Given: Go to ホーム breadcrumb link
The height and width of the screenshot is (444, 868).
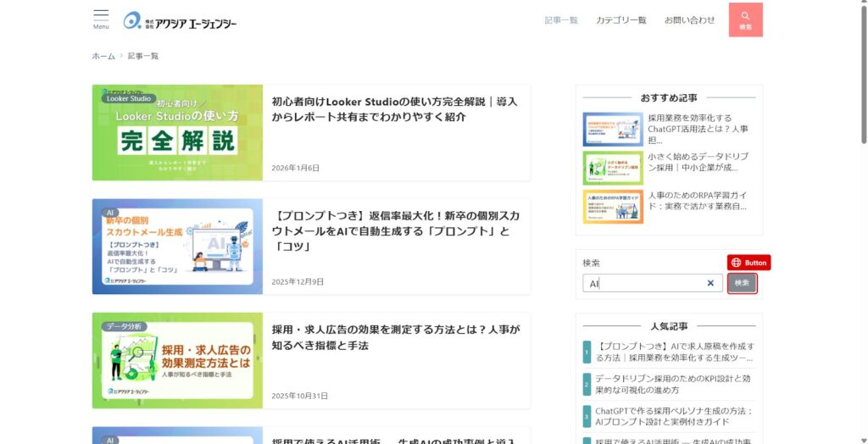Looking at the screenshot, I should 103,56.
